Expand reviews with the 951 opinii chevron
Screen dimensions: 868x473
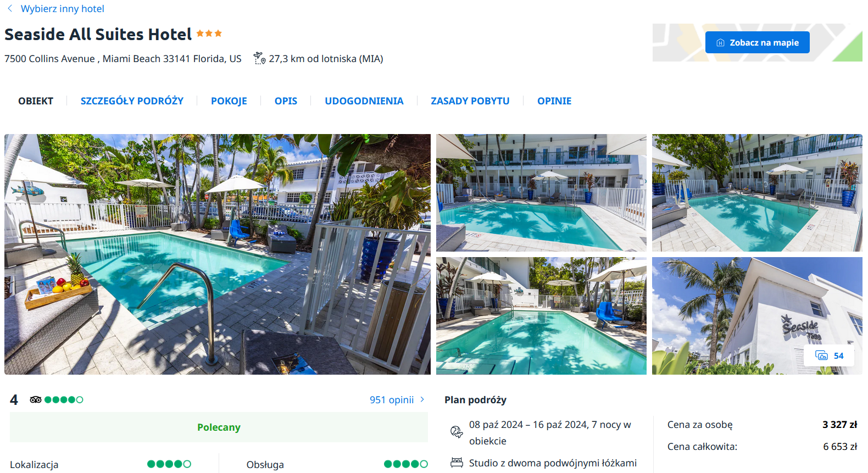(x=422, y=399)
